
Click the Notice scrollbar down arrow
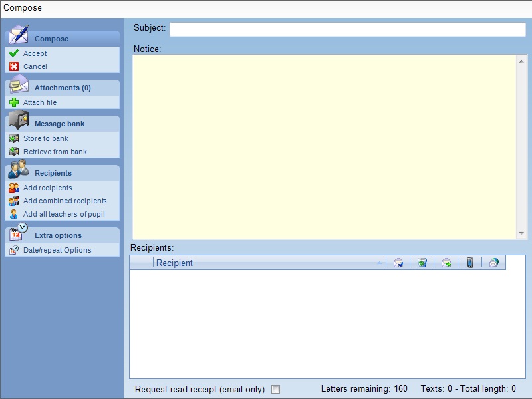[x=521, y=233]
